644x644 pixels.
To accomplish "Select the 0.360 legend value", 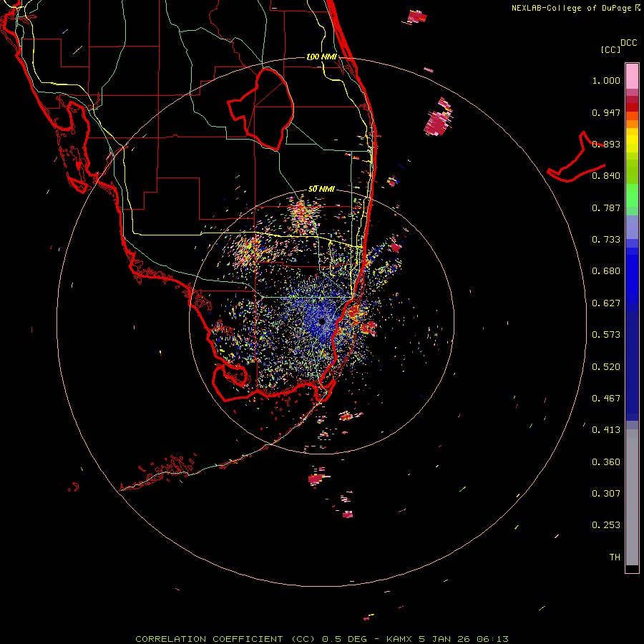I will pos(606,462).
